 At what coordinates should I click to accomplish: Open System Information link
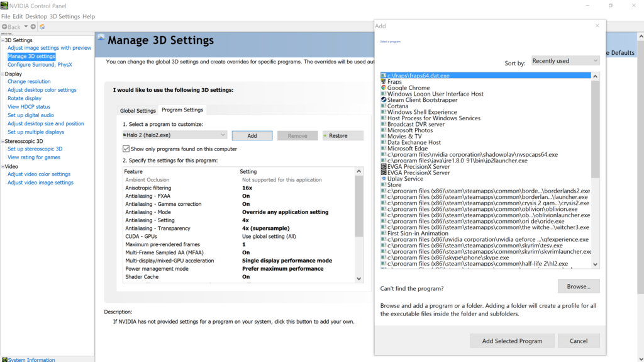point(31,359)
